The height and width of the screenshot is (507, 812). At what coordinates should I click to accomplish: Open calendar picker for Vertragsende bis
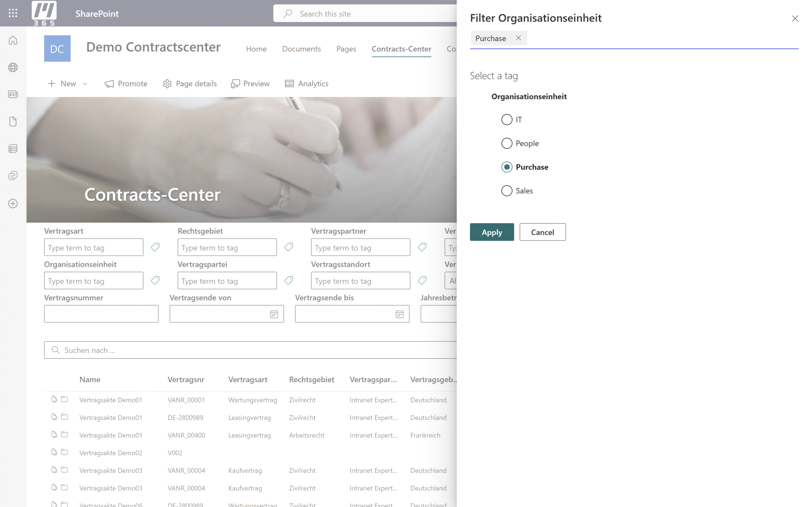(399, 314)
